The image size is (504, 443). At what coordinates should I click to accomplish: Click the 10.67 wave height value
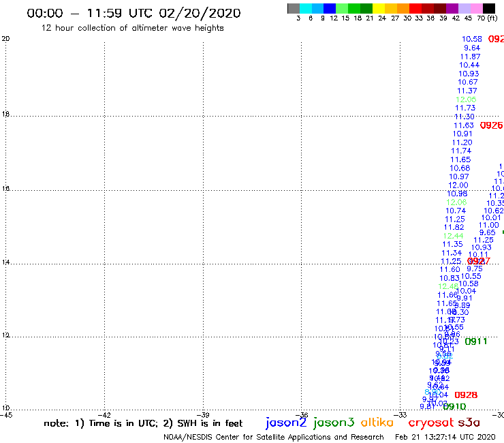coord(468,82)
